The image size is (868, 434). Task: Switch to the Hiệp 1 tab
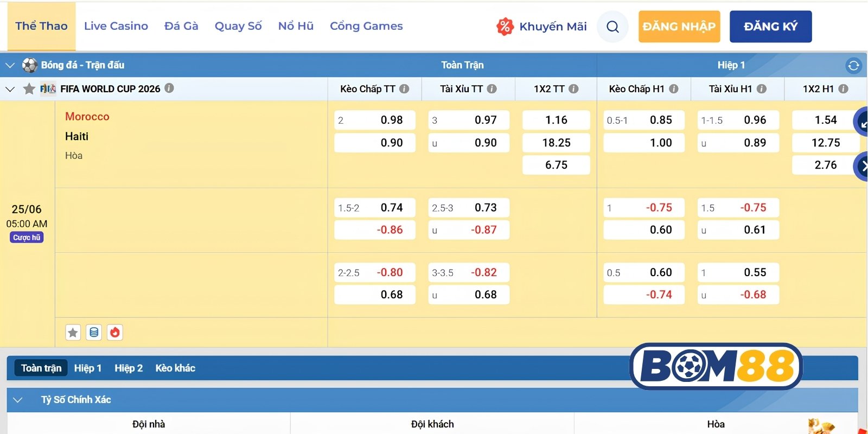pos(88,368)
